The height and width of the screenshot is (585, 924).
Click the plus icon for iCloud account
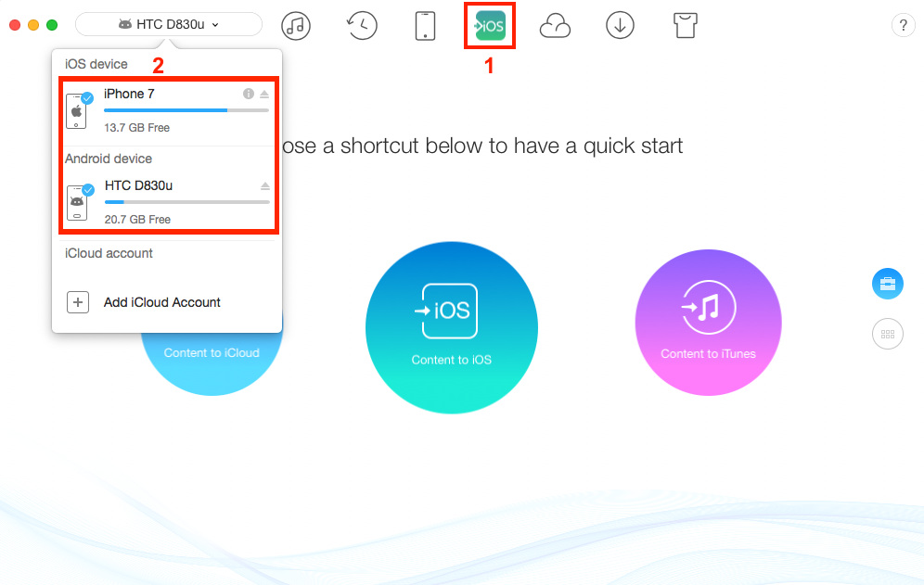click(x=78, y=302)
